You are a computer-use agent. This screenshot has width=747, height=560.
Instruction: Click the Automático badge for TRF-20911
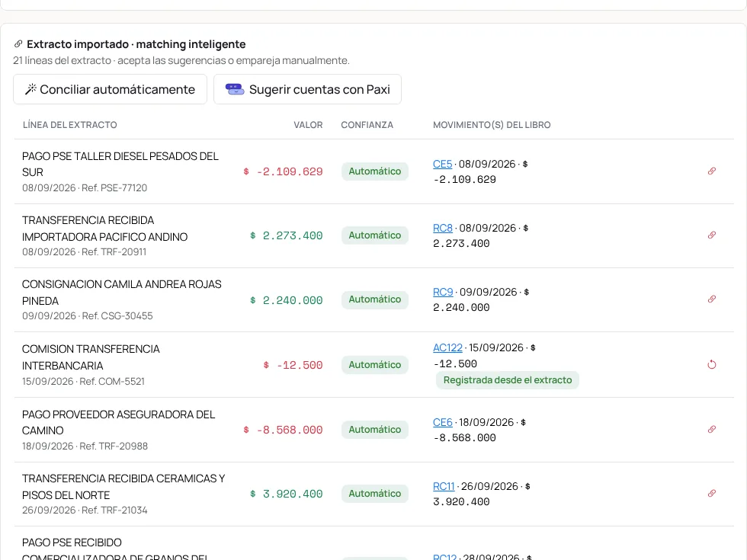375,235
